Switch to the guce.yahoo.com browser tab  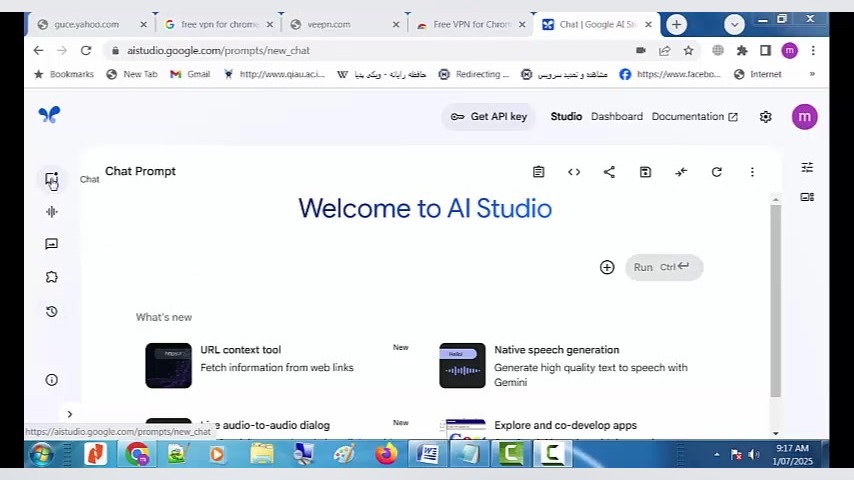click(x=92, y=25)
